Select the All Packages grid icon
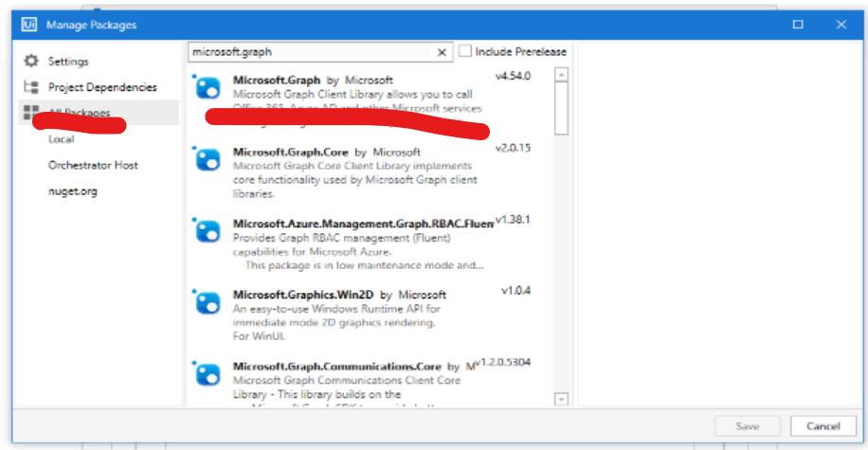868x450 pixels. [31, 113]
